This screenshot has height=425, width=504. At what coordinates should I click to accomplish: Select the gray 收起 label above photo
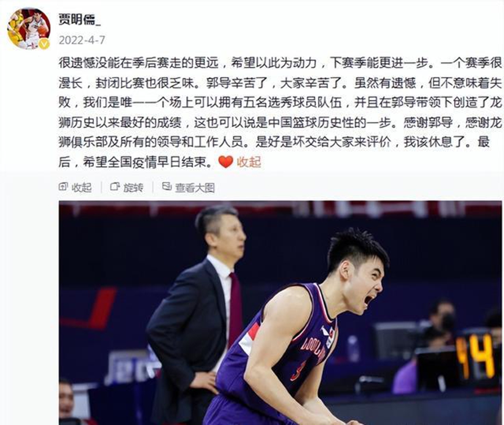(x=82, y=187)
